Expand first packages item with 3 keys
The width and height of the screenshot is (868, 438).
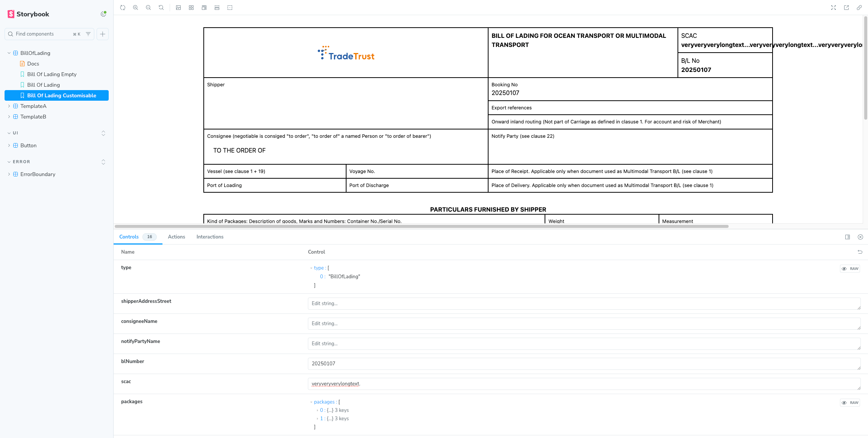317,410
